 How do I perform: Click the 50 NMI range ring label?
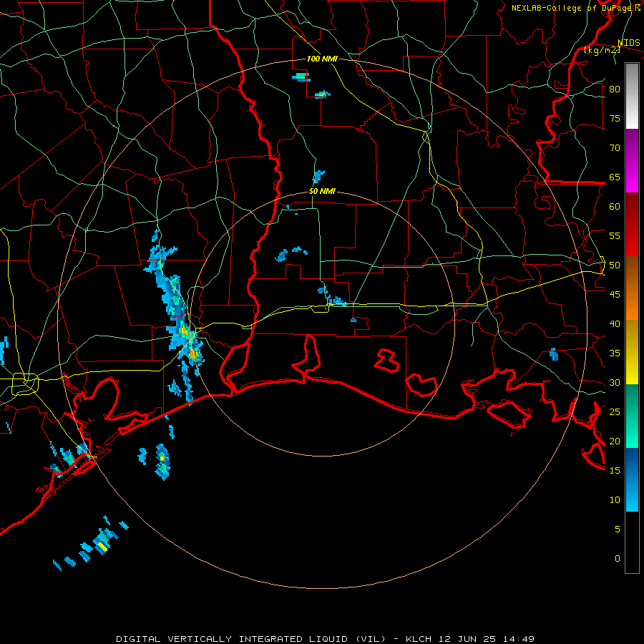322,191
